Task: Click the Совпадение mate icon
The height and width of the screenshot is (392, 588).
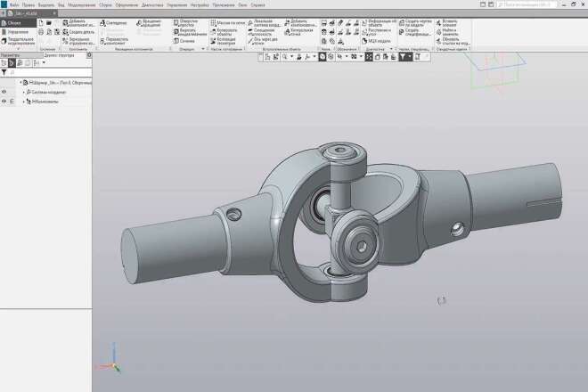Action: click(x=102, y=23)
